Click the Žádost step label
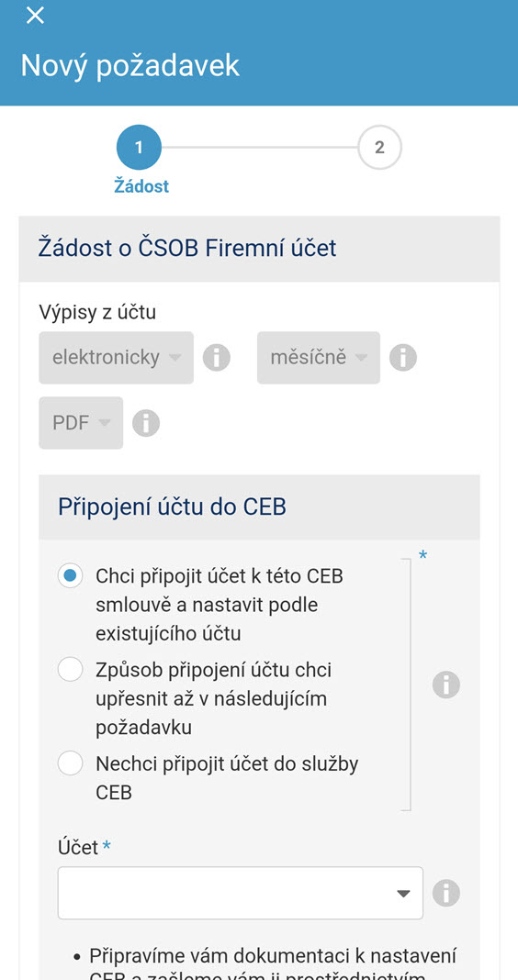 click(141, 186)
